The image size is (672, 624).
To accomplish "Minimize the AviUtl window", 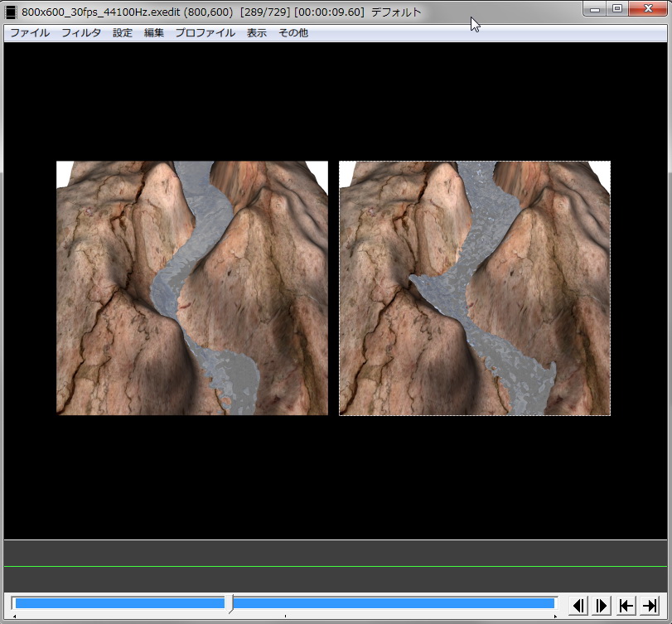I will [x=595, y=9].
